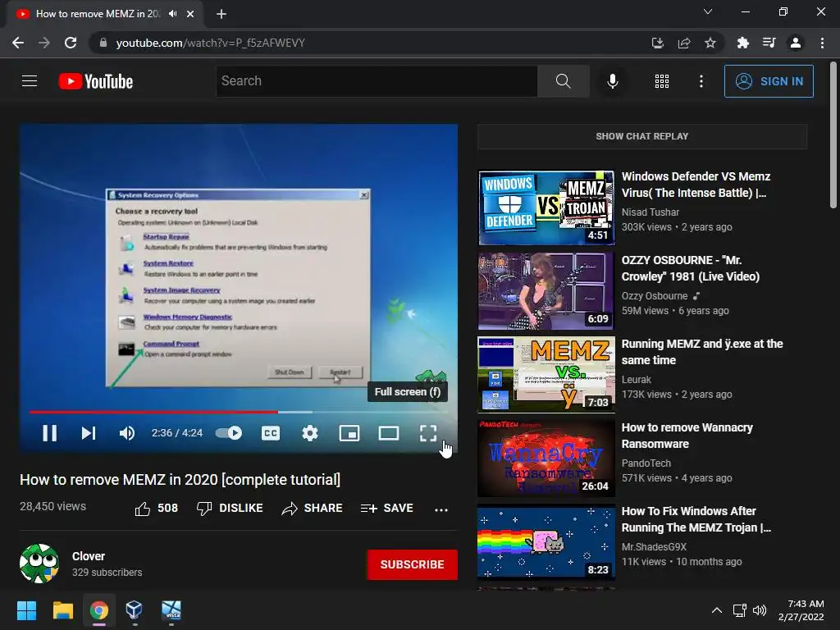Open Running MEMZ and ÿ.exe thumbnail
The width and height of the screenshot is (840, 630).
(x=546, y=374)
